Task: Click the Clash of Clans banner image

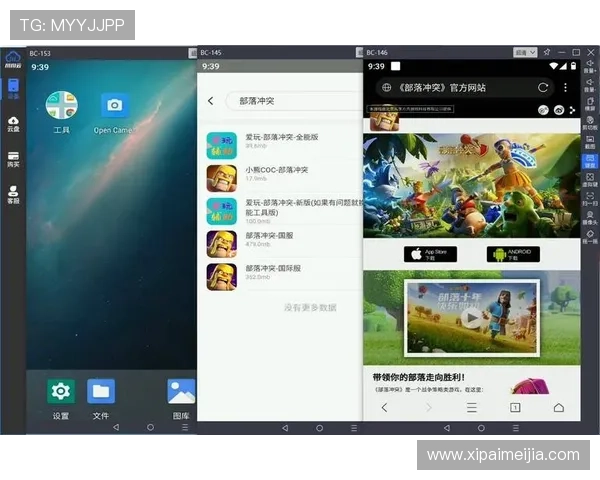Action: (471, 186)
